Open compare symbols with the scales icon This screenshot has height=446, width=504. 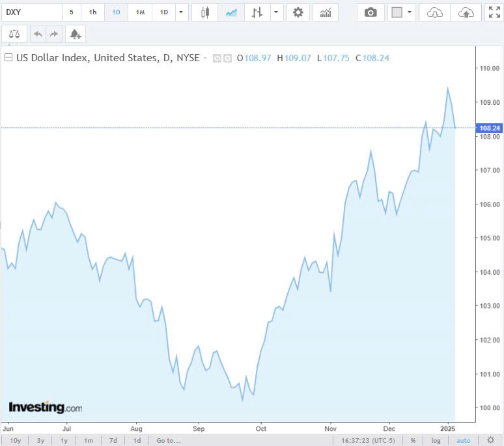[x=14, y=34]
